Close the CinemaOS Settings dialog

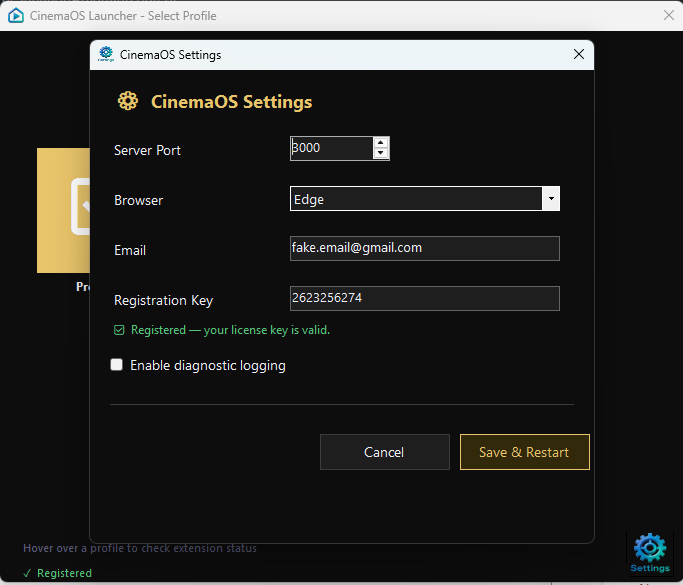coord(579,54)
